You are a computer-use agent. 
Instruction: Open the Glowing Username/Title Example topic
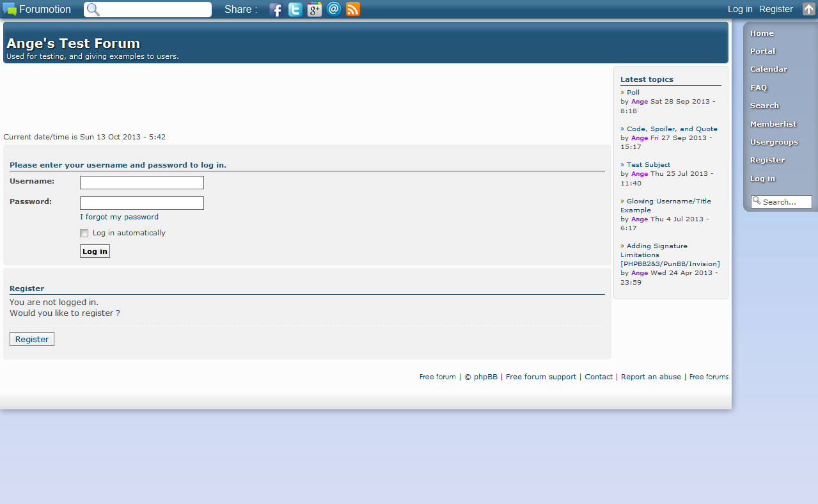[x=666, y=205]
